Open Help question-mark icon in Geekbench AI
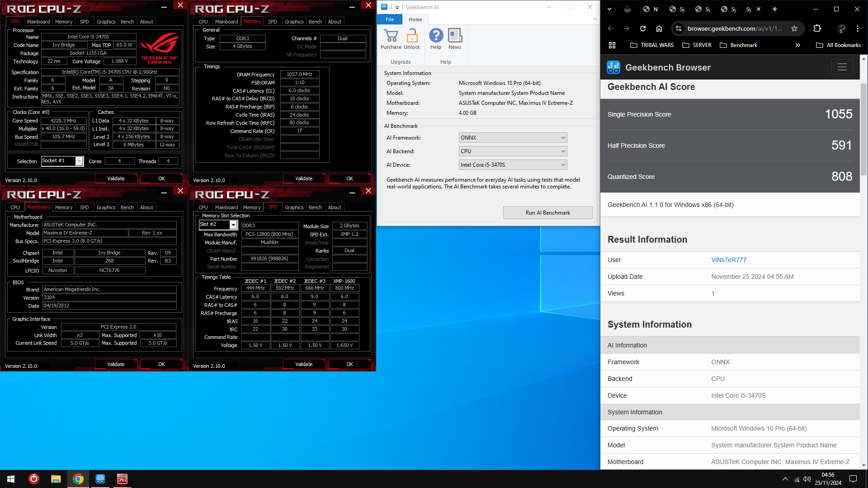 click(x=436, y=35)
